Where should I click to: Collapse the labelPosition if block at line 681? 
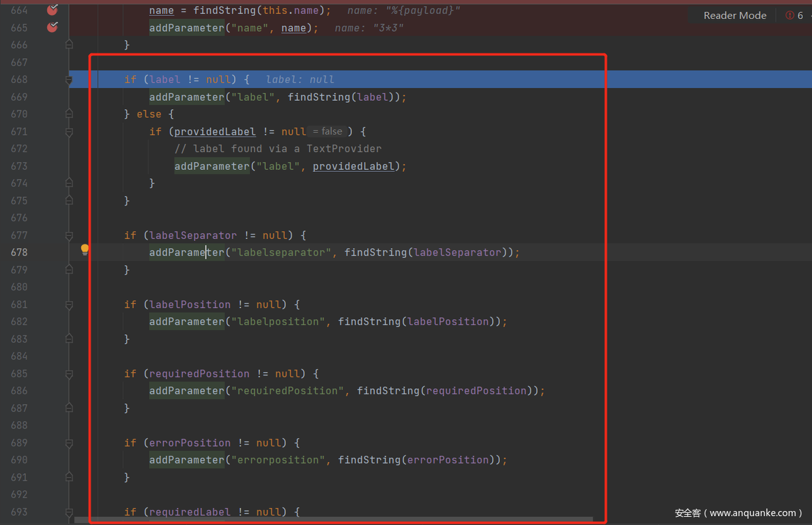coord(69,304)
